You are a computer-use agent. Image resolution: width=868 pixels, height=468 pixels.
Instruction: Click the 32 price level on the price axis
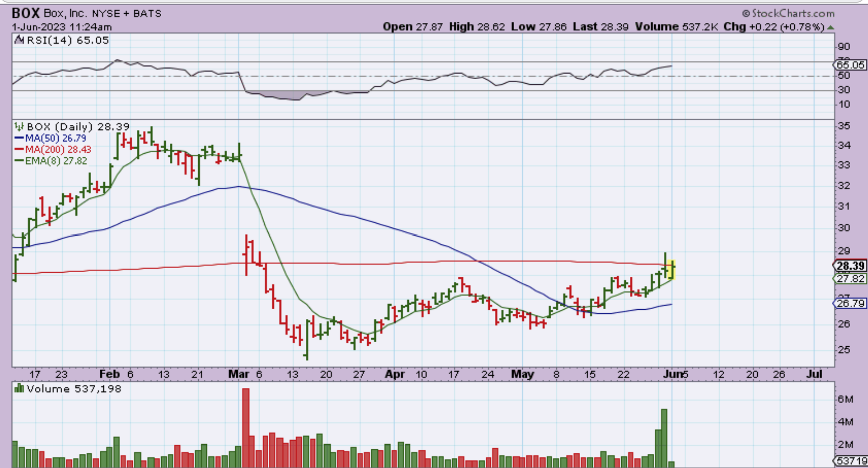844,186
